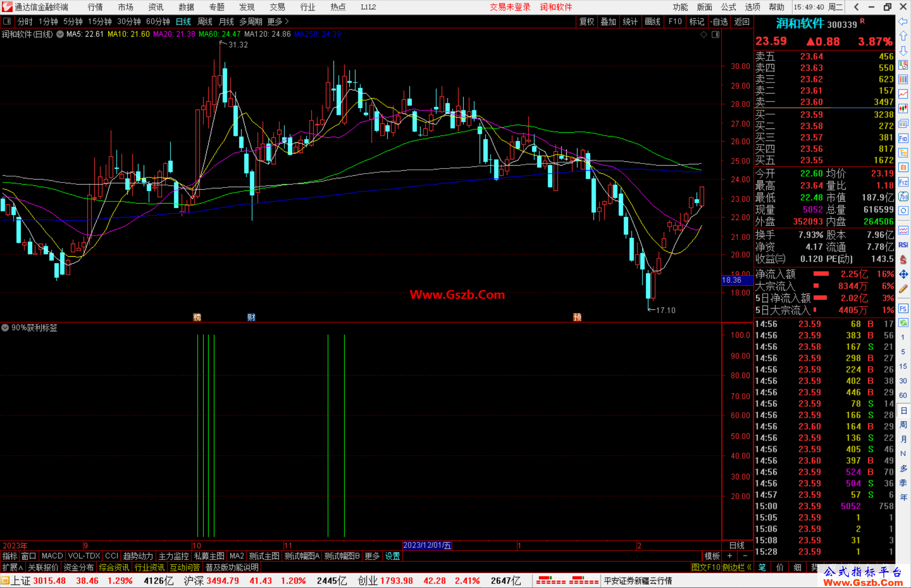Open the candlestick chart icon in sidebar
The height and width of the screenshot is (588, 911).
click(x=903, y=109)
